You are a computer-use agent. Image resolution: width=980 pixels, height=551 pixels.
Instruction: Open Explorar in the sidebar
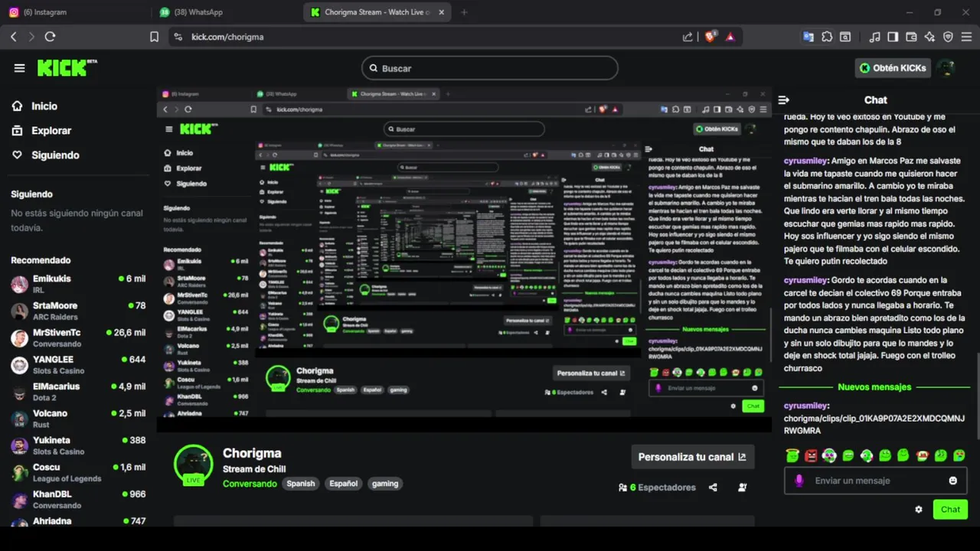pyautogui.click(x=51, y=131)
